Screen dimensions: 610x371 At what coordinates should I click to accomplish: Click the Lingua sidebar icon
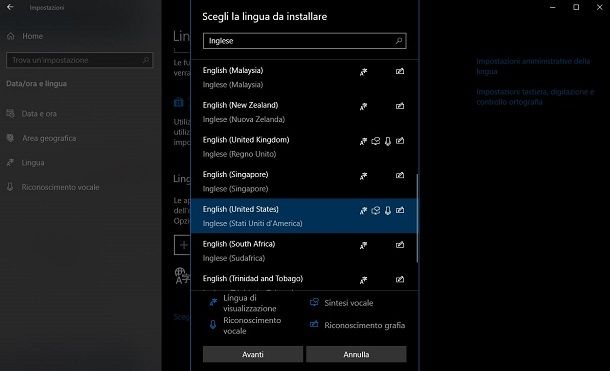tap(11, 163)
